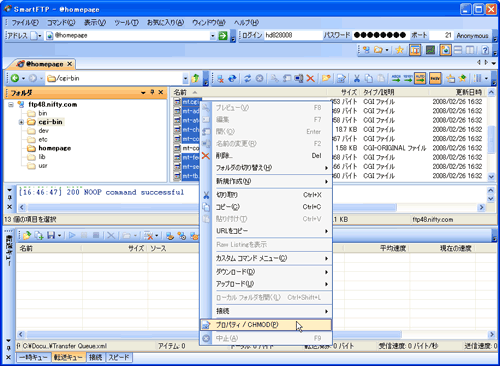Image resolution: width=500 pixels, height=366 pixels.
Task: Open the お気に入り(A) menu
Action: pyautogui.click(x=165, y=23)
